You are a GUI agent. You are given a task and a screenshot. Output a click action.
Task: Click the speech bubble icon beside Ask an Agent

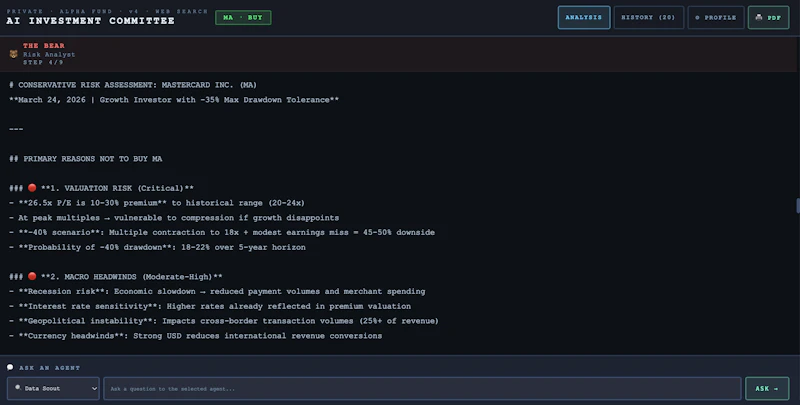coord(10,367)
